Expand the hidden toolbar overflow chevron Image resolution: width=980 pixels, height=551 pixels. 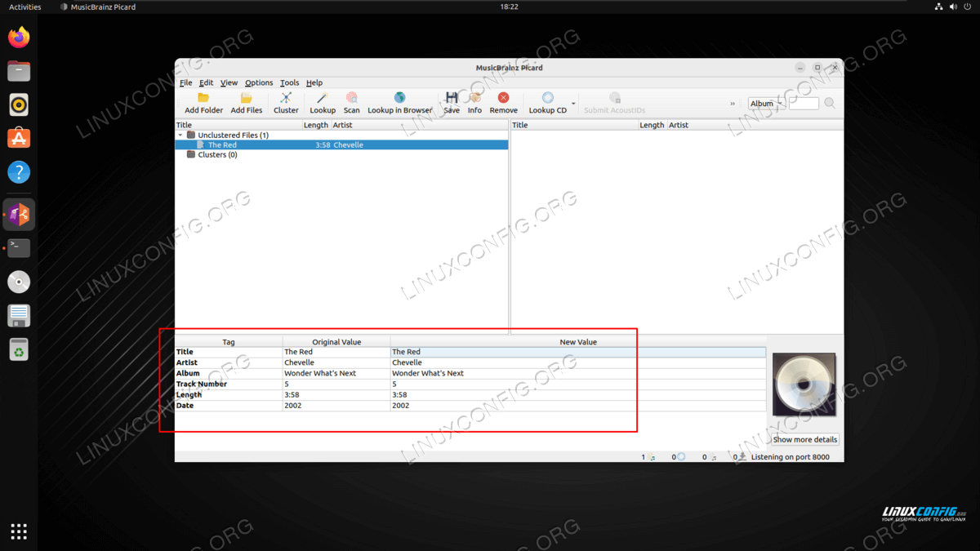coord(733,104)
